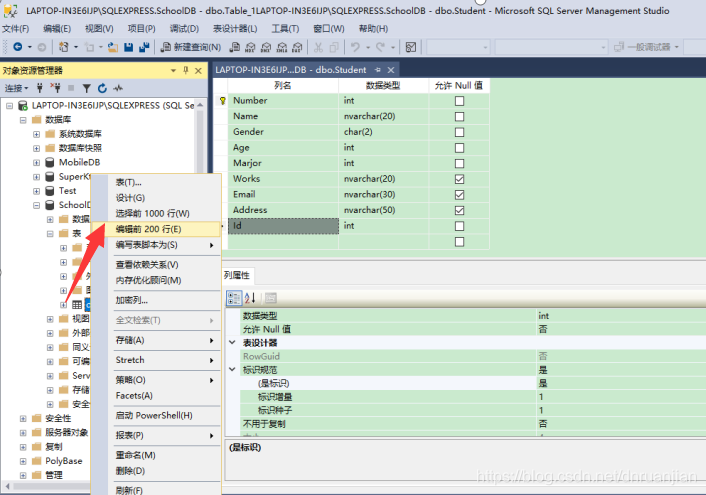Pin the dbo.Student document tab
Viewport: 706px width, 495px height.
tap(378, 70)
